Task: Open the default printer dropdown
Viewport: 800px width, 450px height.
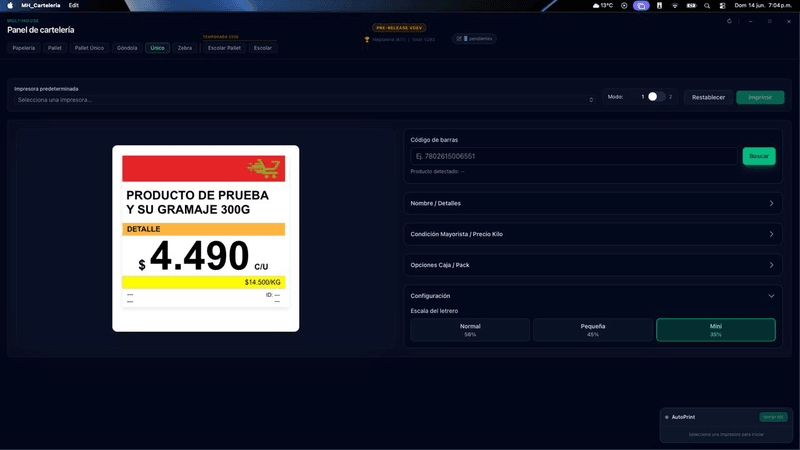Action: [x=305, y=100]
